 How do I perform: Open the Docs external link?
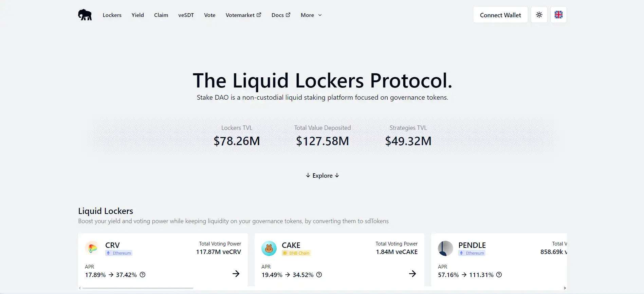click(x=281, y=15)
